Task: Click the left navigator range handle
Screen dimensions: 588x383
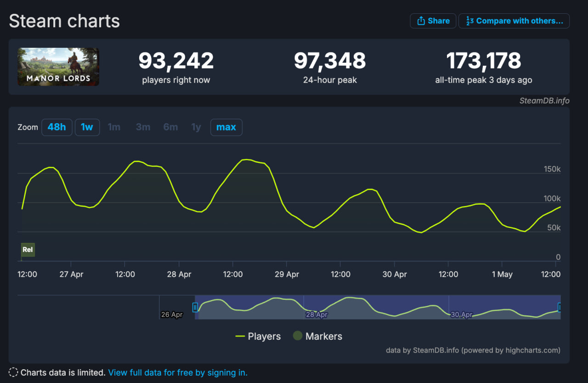Action: coord(195,307)
